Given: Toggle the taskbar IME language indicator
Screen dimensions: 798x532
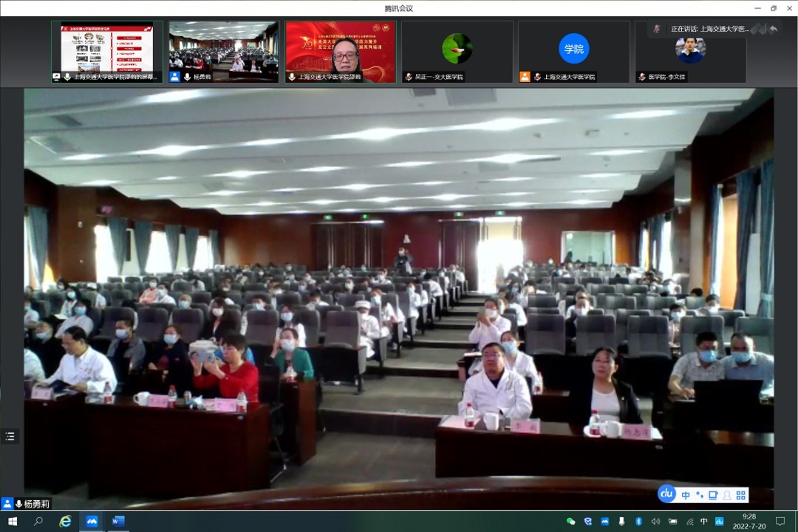Looking at the screenshot, I should pyautogui.click(x=703, y=521).
